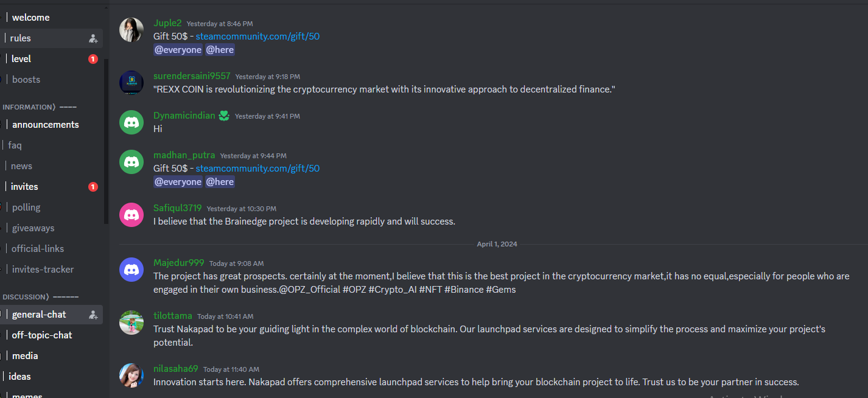This screenshot has width=868, height=398.
Task: Collapse the INFORMATION channel category
Action: pos(40,107)
